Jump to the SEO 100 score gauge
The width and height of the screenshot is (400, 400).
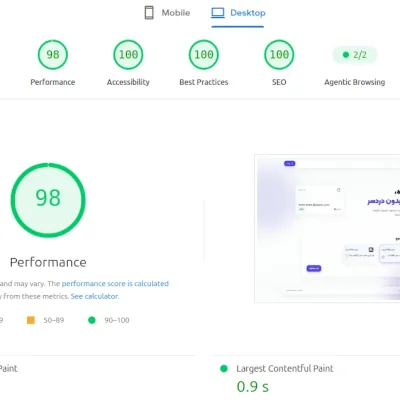(279, 55)
